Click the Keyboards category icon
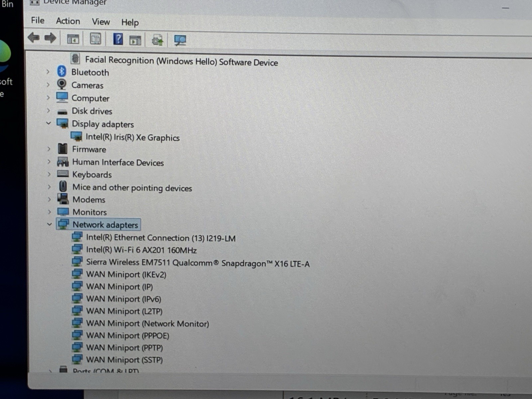The width and height of the screenshot is (532, 399). [x=63, y=174]
